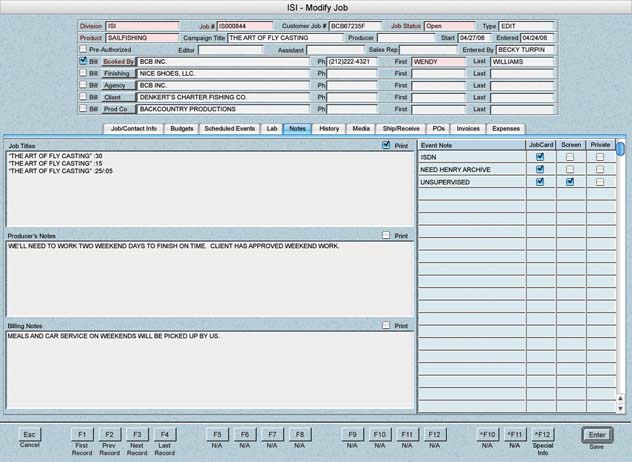Toggle Screen checkbox for UNSUPERVISED note

[x=569, y=182]
